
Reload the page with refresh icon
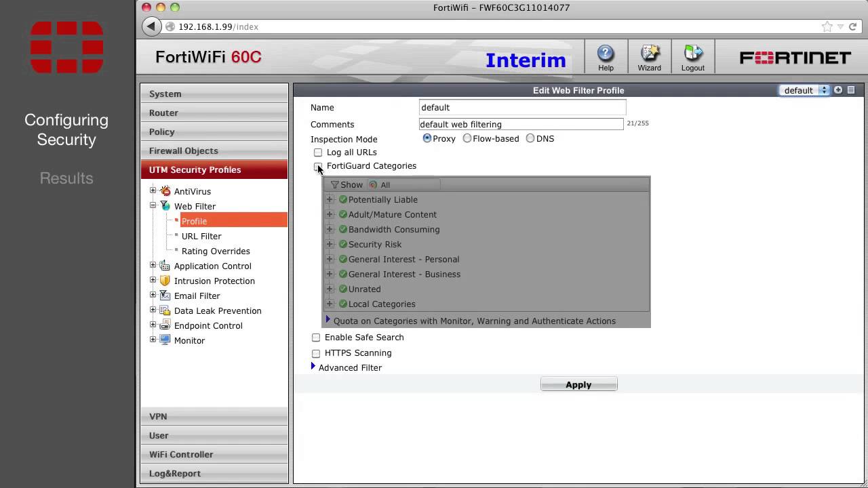coord(854,26)
